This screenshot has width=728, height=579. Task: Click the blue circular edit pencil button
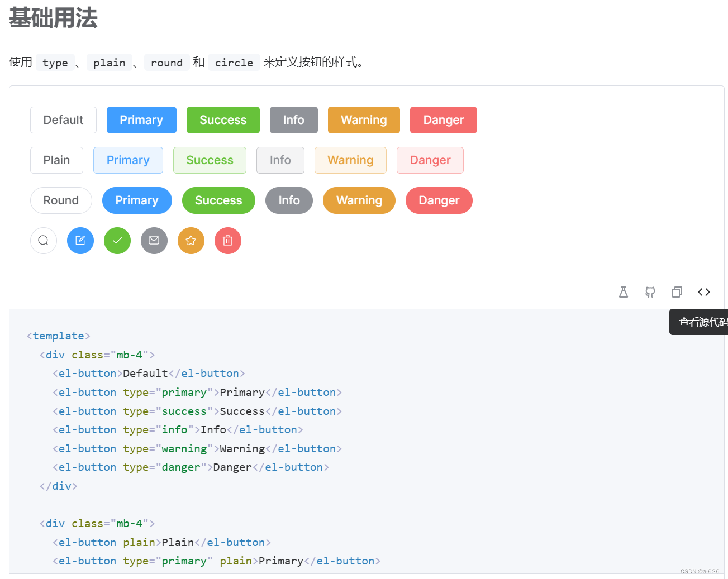tap(80, 241)
